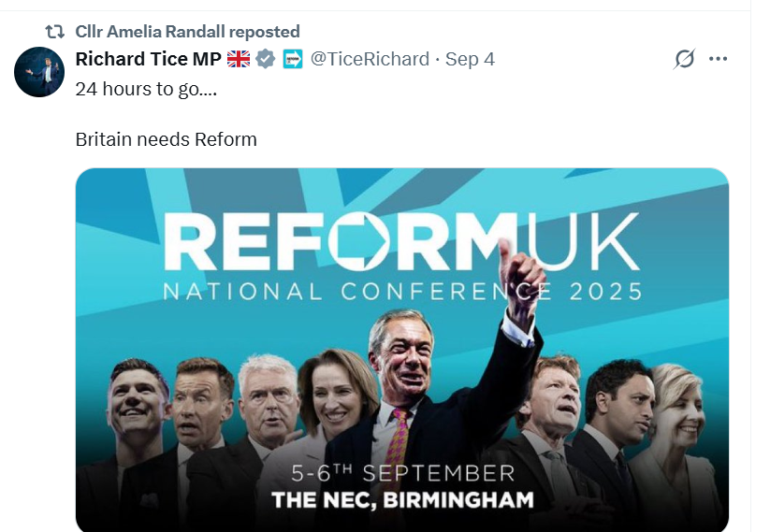770x532 pixels.
Task: Click the 'Richard Tice MP' display name
Action: tap(148, 60)
